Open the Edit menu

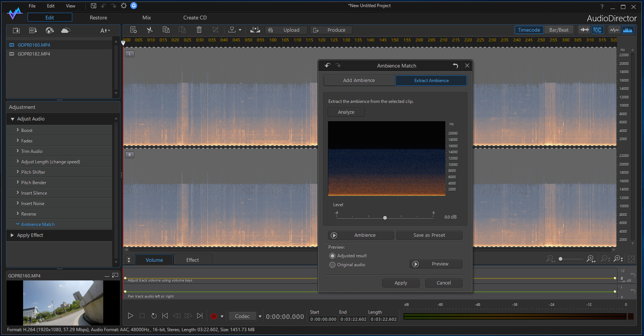click(50, 6)
